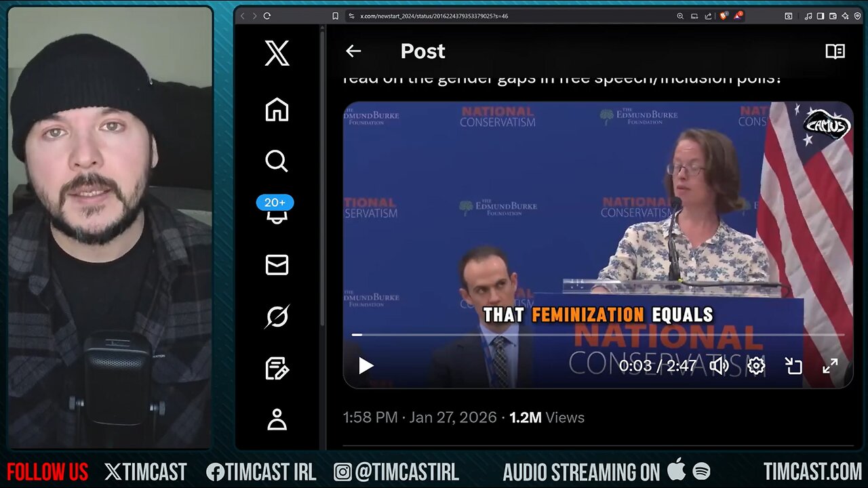Viewport: 868px width, 488px height.
Task: Open the Home icon in X sidebar
Action: click(277, 109)
